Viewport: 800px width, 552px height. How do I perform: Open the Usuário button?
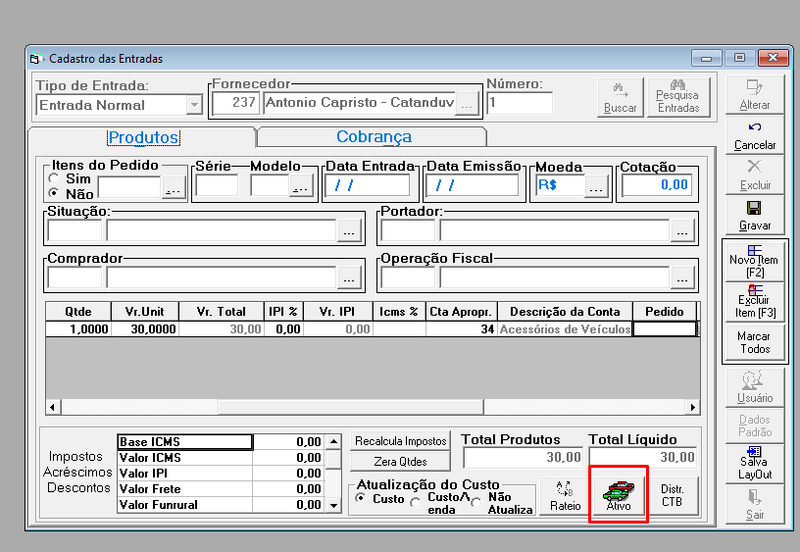tap(755, 388)
